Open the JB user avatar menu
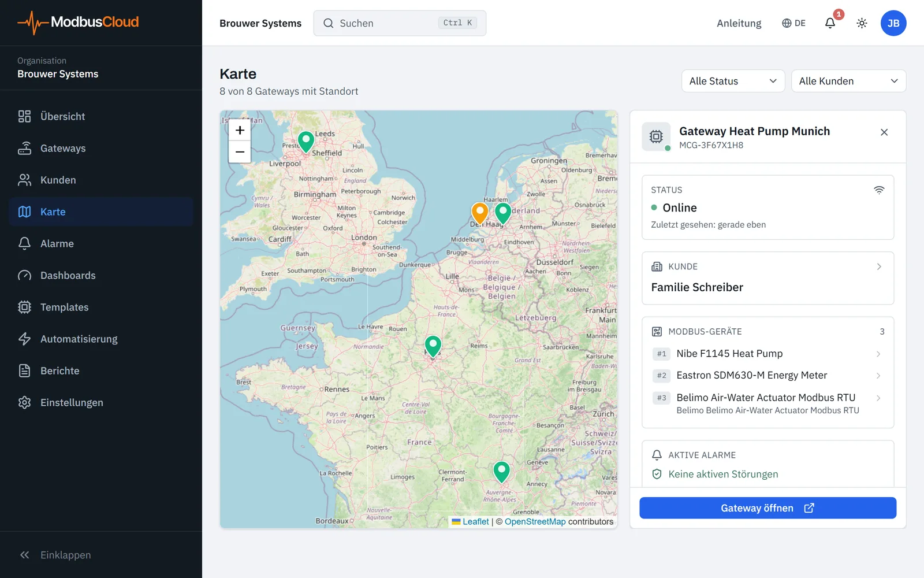The width and height of the screenshot is (924, 578). tap(893, 23)
